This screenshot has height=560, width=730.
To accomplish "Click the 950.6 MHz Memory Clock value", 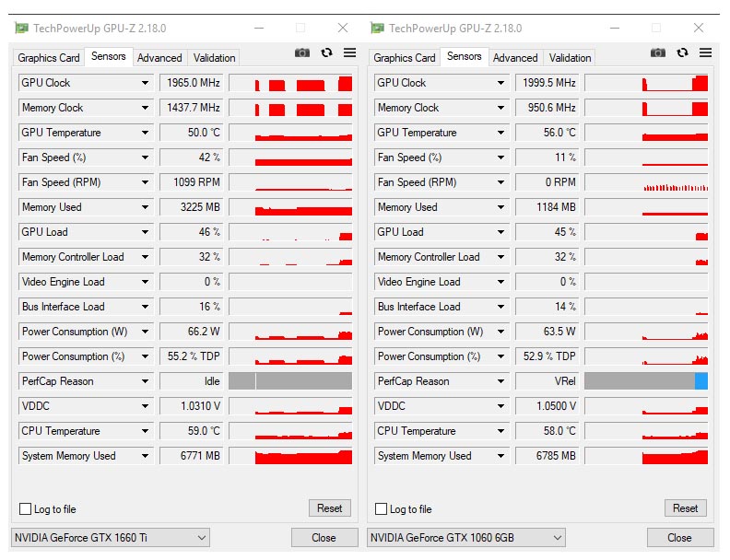I will click(x=547, y=108).
